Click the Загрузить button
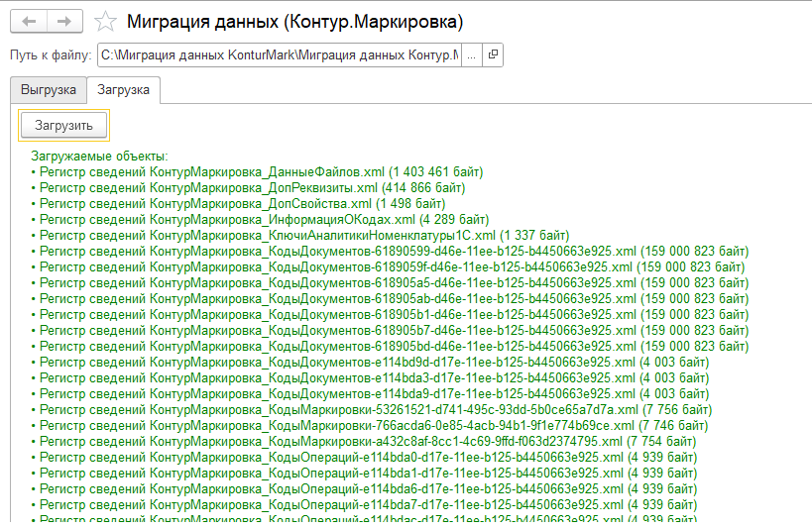This screenshot has height=529, width=812. coord(63,125)
